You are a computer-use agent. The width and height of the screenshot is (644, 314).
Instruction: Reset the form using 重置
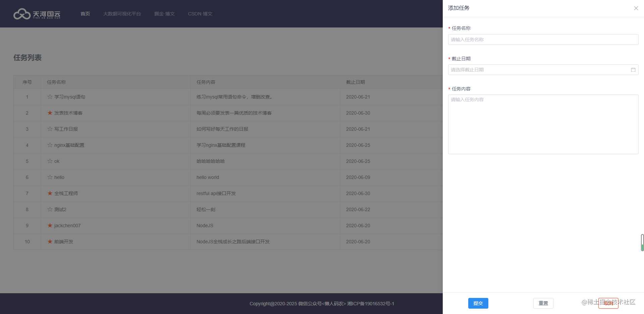pyautogui.click(x=543, y=303)
